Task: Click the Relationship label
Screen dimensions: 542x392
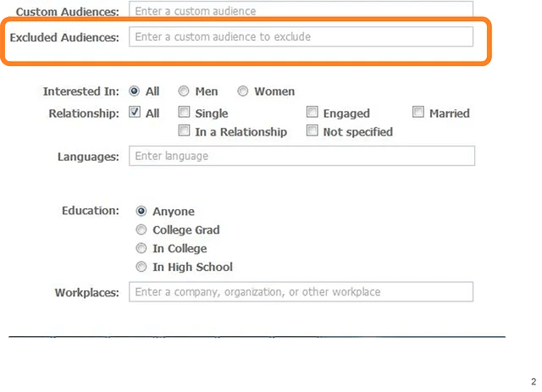Action: [x=84, y=113]
